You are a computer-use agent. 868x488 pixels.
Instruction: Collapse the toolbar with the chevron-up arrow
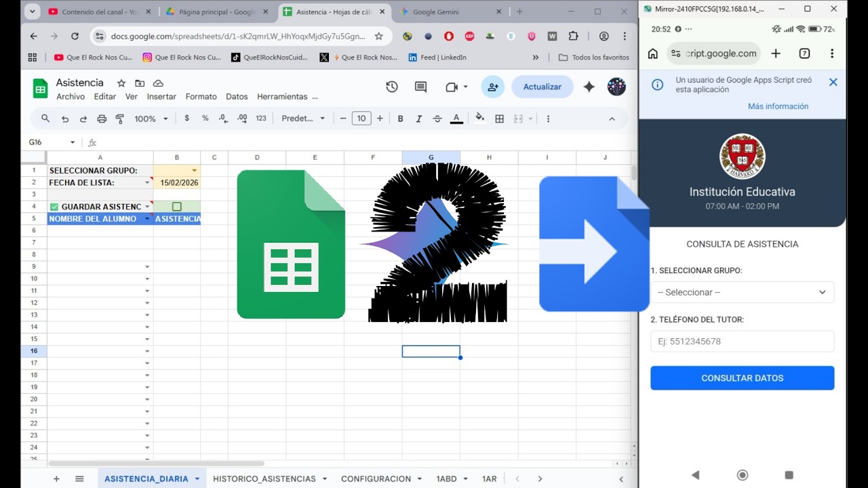(x=612, y=119)
